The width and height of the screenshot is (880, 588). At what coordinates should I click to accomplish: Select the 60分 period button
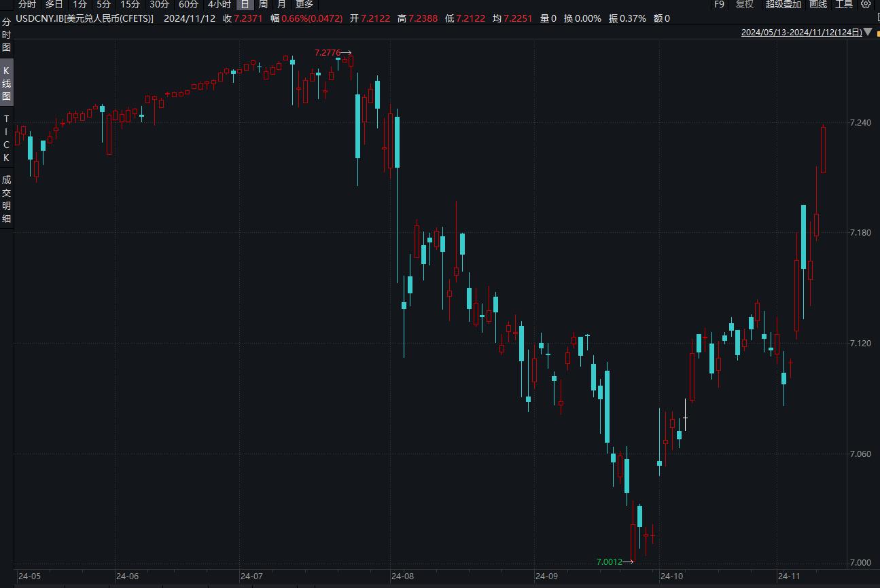pos(188,4)
